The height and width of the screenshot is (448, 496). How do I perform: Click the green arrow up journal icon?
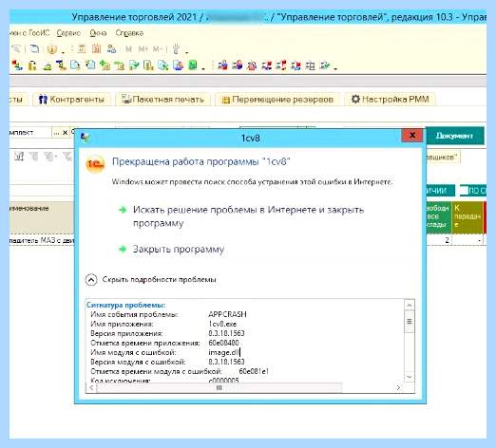click(105, 65)
